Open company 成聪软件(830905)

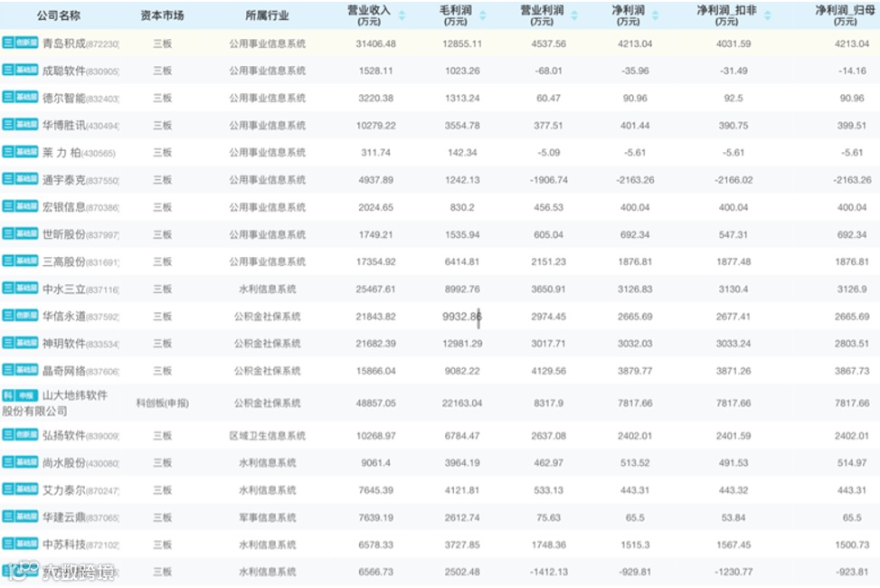coord(80,71)
